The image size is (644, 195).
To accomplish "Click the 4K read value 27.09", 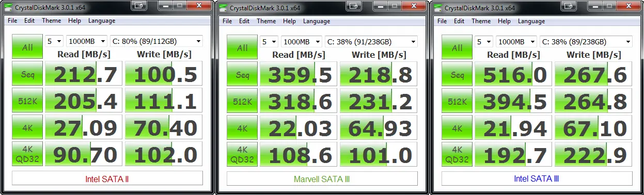I will point(84,127).
